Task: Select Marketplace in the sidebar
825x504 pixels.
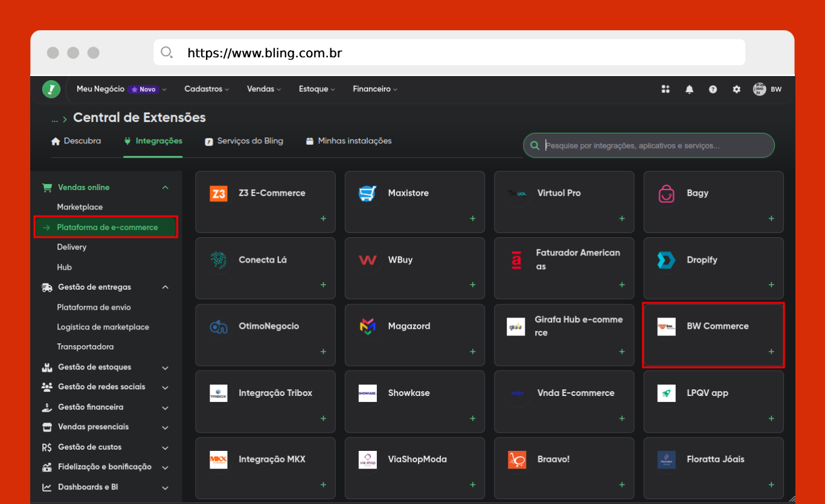Action: point(80,207)
